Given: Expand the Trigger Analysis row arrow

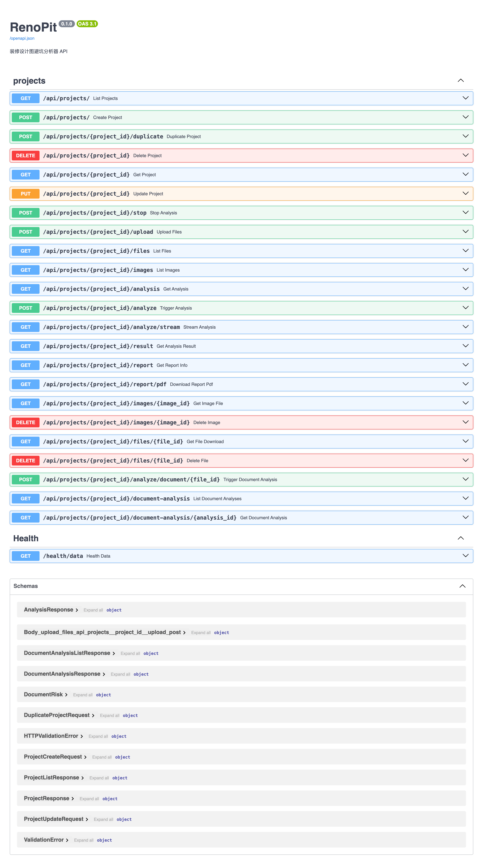Looking at the screenshot, I should point(465,308).
